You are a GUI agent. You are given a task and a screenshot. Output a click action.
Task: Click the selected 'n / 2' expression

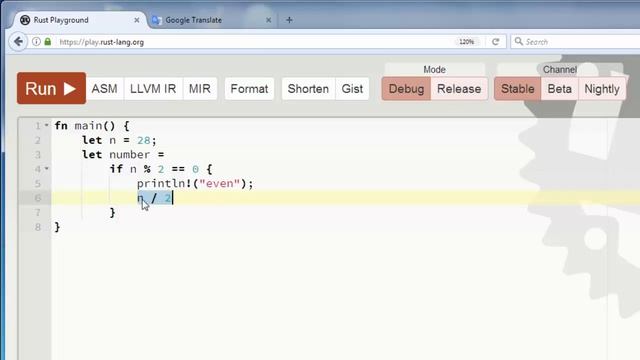[155, 198]
